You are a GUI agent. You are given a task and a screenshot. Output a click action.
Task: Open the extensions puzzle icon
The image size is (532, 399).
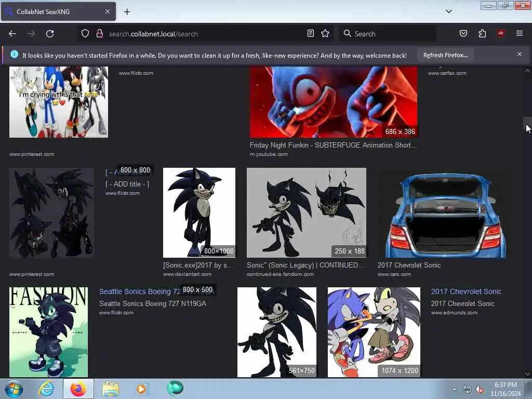point(482,33)
